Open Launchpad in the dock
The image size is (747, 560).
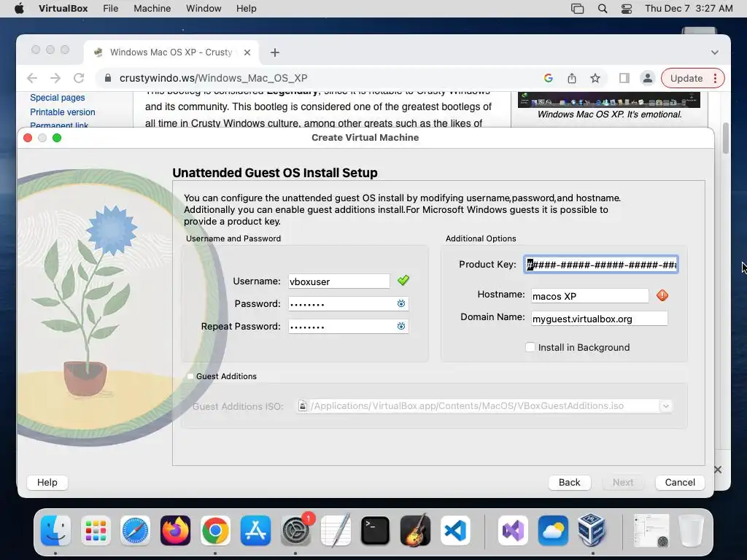click(x=96, y=531)
